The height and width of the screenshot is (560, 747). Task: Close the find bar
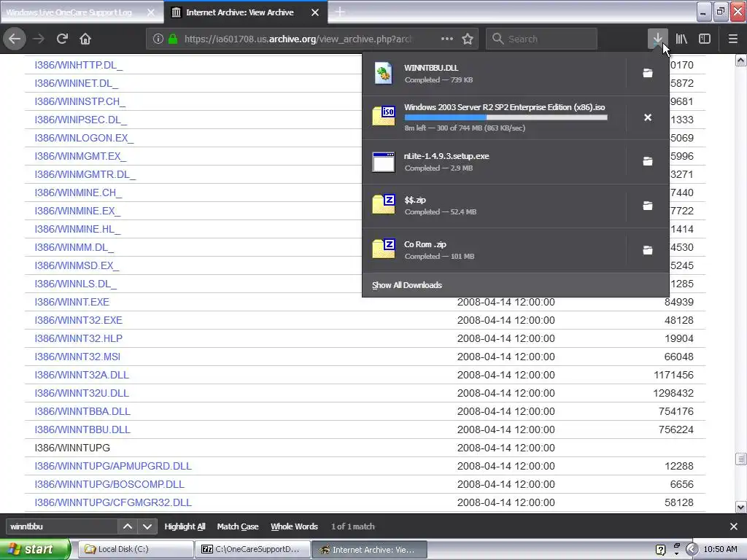pos(734,526)
